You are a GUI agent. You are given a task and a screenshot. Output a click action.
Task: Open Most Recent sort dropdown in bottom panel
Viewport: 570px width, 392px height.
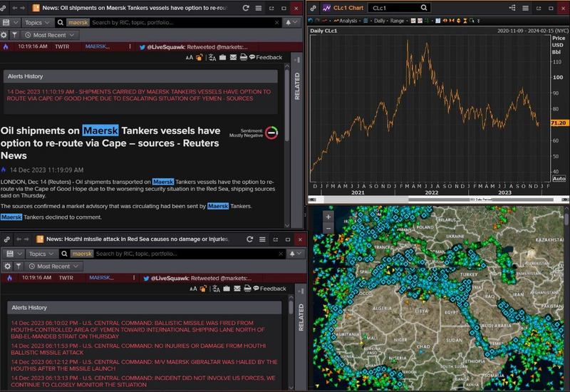click(53, 266)
